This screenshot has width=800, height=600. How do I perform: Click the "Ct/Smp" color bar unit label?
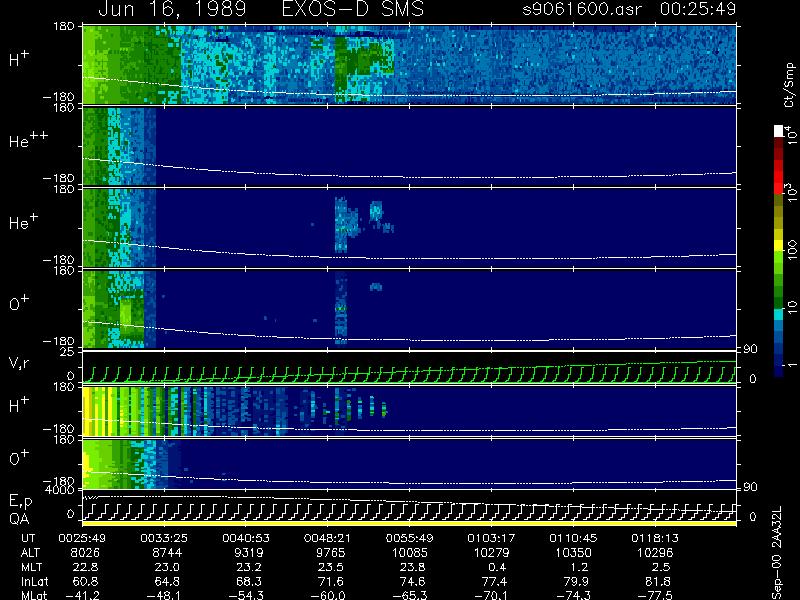pyautogui.click(x=789, y=85)
